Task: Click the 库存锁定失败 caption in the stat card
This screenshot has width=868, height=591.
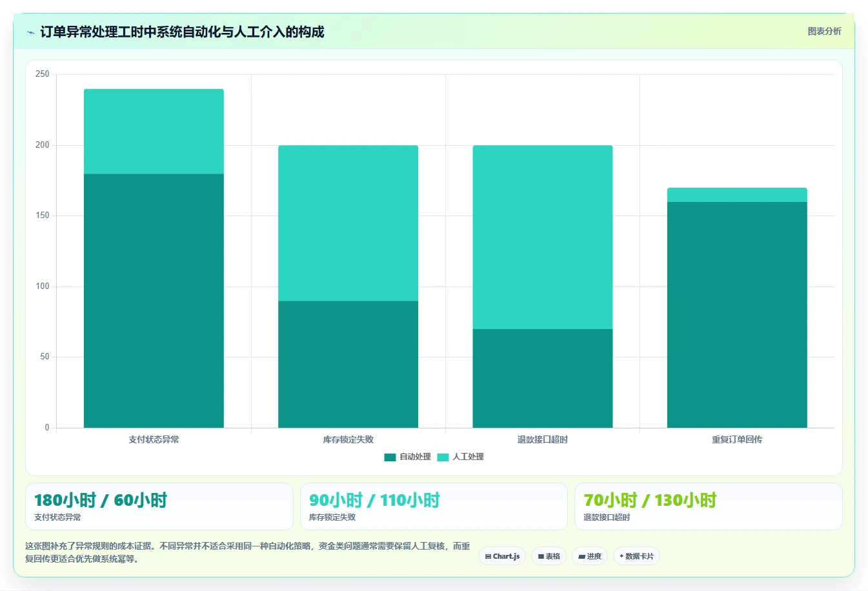Action: [332, 517]
